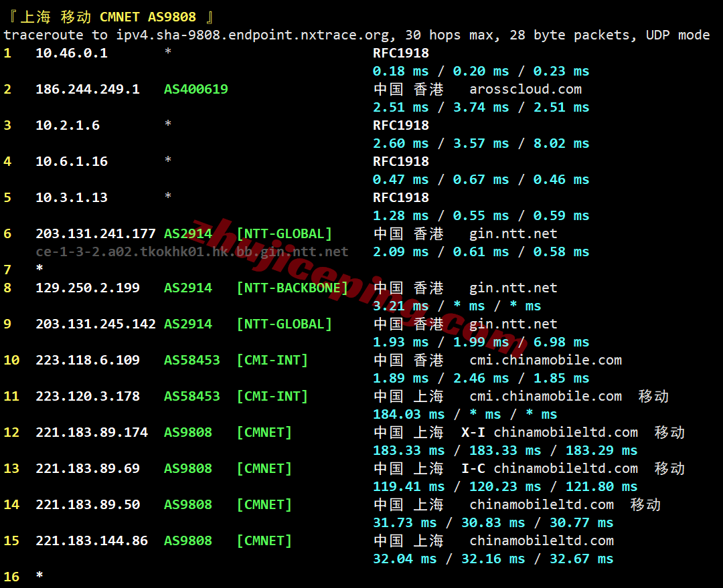Click IP address 203.131.241.177
This screenshot has height=588, width=723.
pos(96,233)
